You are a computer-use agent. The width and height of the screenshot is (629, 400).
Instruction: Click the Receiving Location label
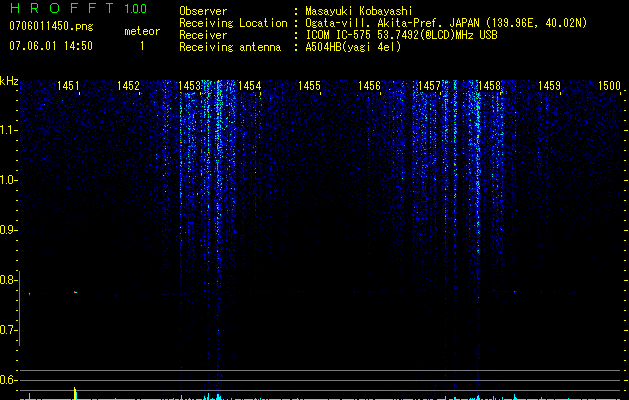[x=233, y=23]
